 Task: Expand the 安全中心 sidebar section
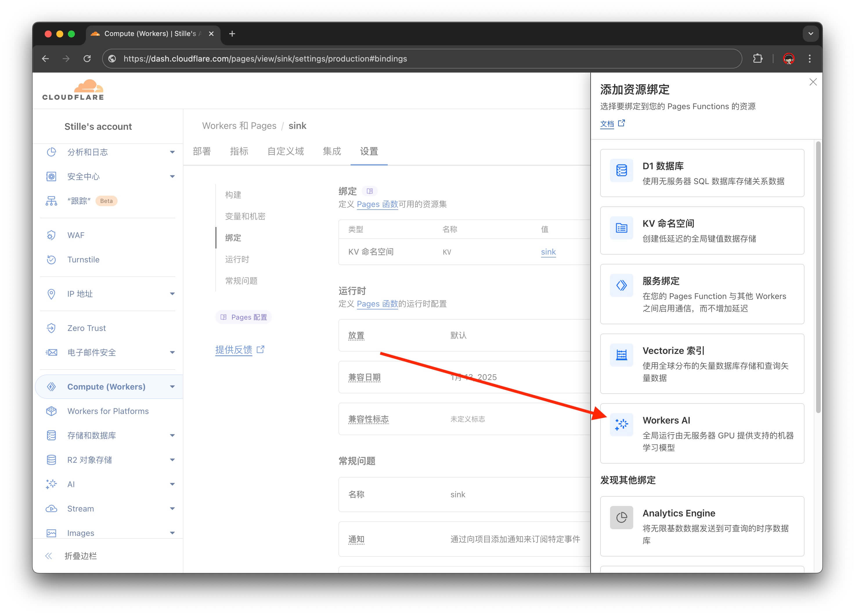coord(172,176)
